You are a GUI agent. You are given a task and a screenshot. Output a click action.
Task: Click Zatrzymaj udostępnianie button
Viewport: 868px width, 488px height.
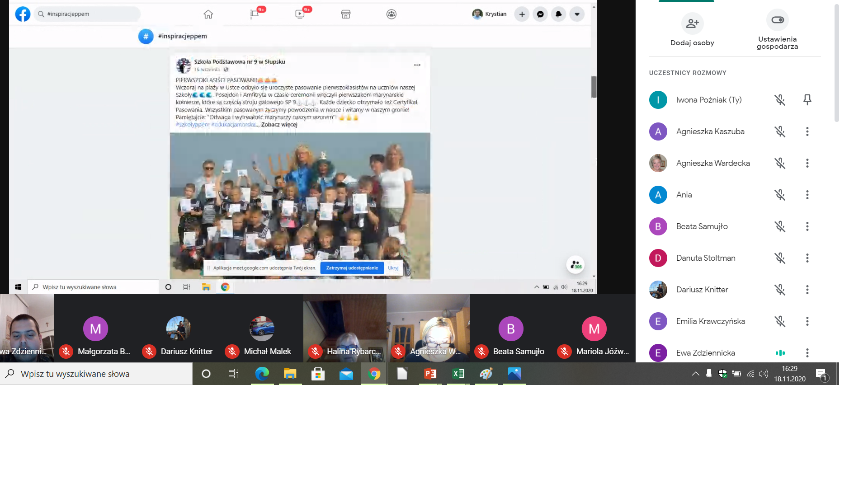click(352, 268)
